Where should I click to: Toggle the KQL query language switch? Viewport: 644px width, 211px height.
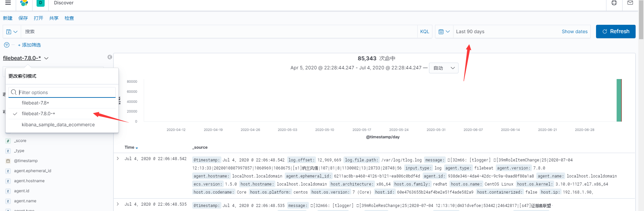coord(425,31)
